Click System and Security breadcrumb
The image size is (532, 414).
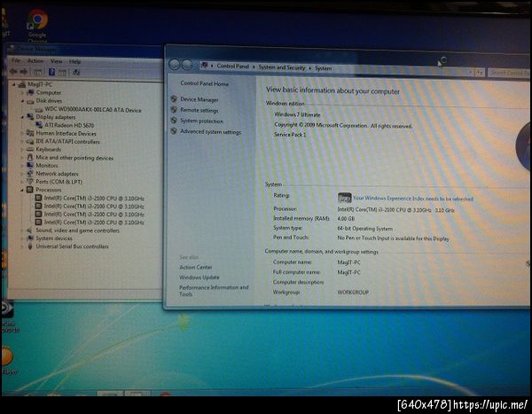(x=282, y=67)
